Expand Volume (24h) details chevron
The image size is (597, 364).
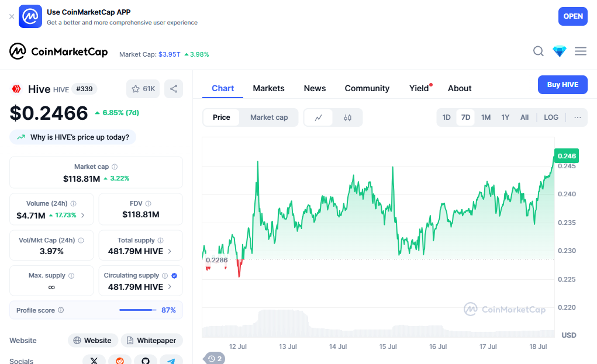pyautogui.click(x=82, y=215)
